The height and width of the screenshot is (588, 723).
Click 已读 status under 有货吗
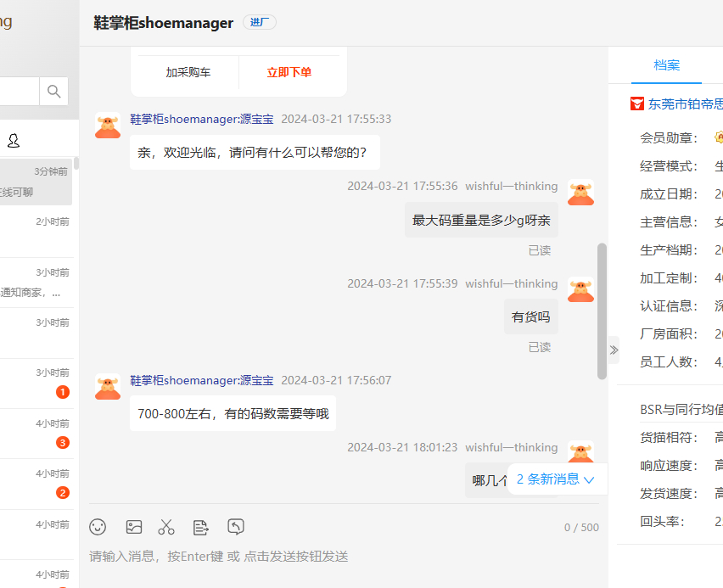(x=540, y=347)
